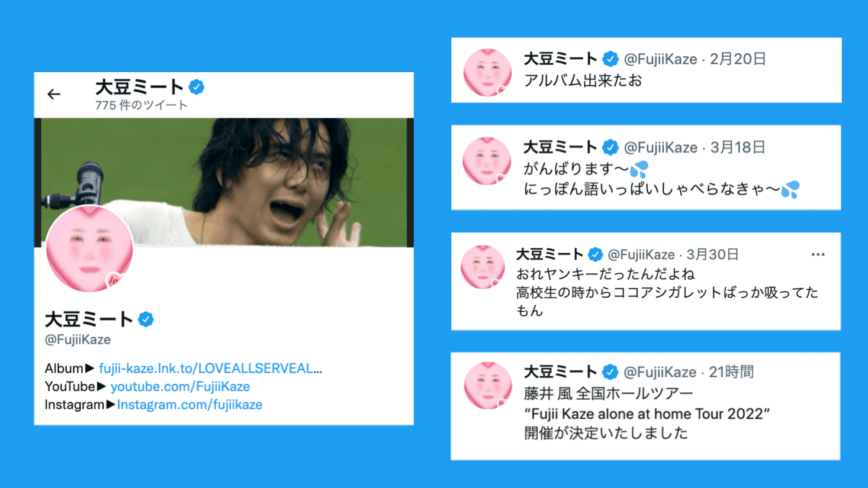Viewport: 868px width, 488px height.
Task: Click avatar on the 21時間 tweet
Action: point(487,386)
